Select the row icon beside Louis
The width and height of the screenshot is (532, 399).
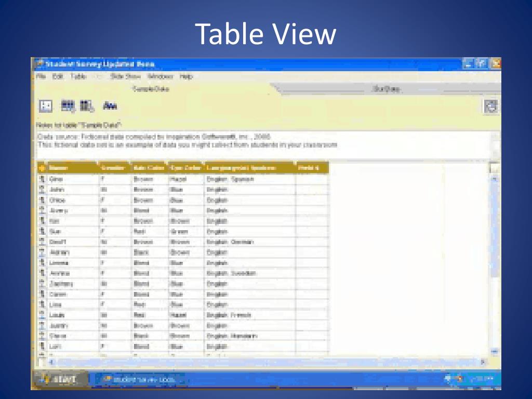(43, 315)
